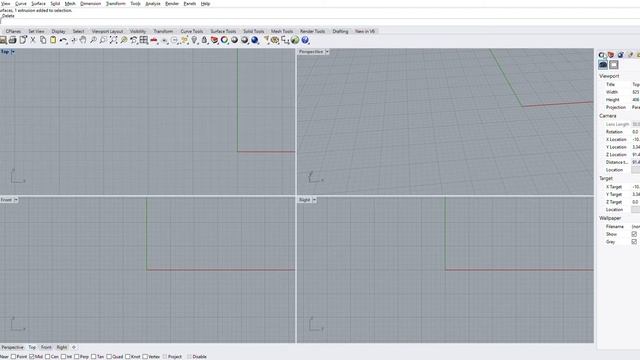Open the Grasshopper green icon
This screenshot has height=360, width=640.
click(x=295, y=40)
